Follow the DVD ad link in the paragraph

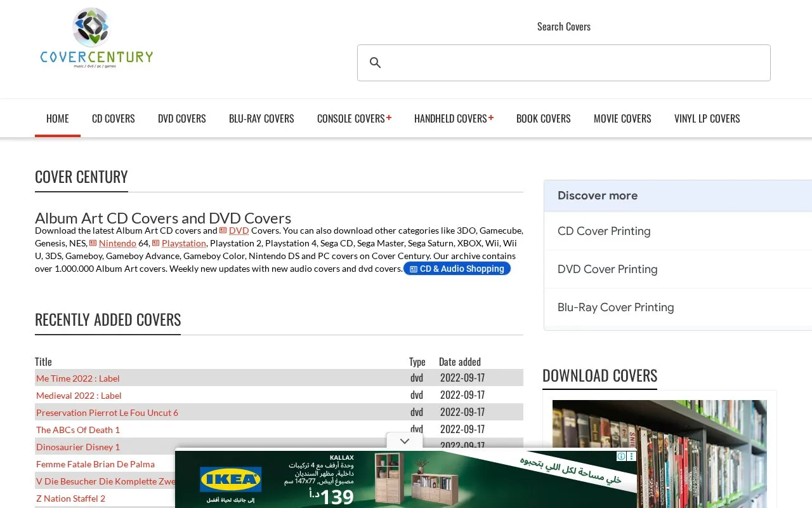coord(234,231)
